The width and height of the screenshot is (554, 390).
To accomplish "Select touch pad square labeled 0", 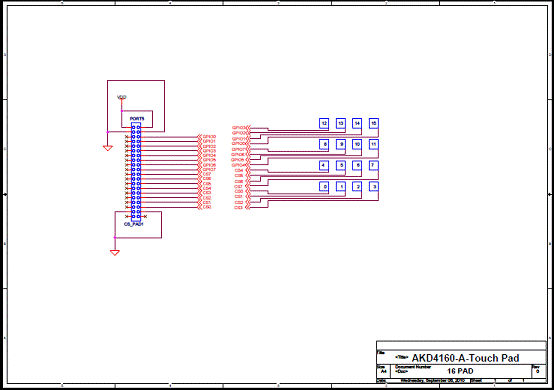I will (324, 187).
